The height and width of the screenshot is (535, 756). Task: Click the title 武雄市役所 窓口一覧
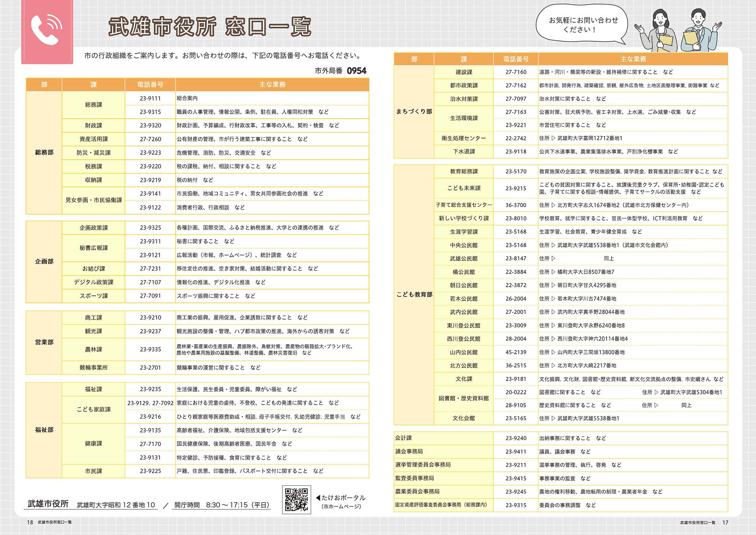pos(210,27)
